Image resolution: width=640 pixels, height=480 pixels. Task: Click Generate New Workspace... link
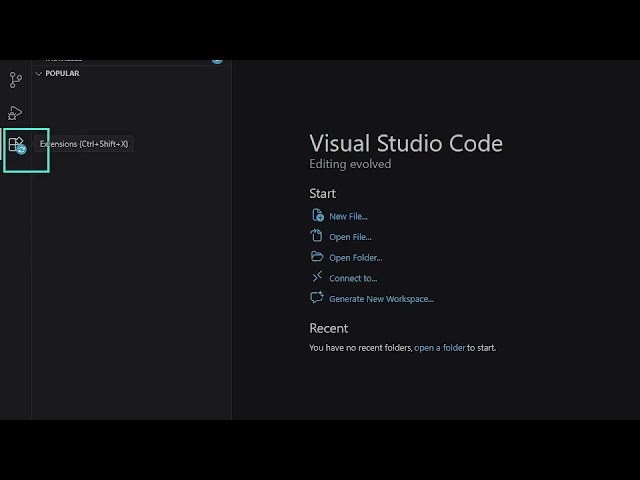[x=381, y=299]
